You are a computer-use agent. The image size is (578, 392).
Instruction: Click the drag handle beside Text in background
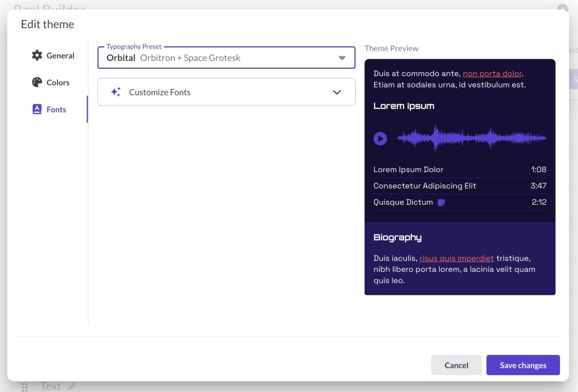click(x=25, y=386)
